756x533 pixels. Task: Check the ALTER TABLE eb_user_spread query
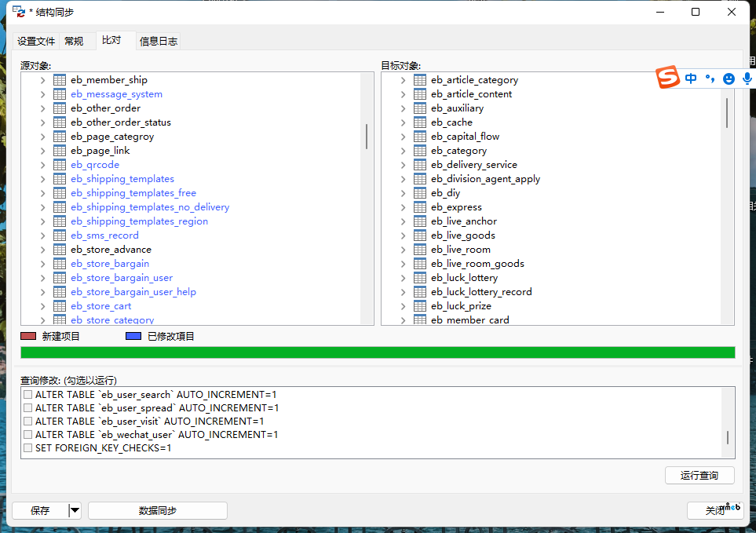pyautogui.click(x=28, y=407)
